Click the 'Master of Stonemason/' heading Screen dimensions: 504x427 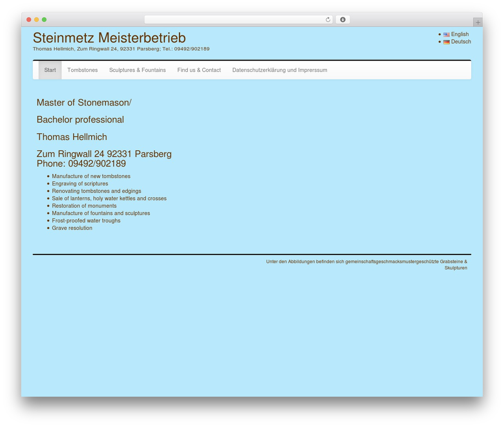click(x=84, y=102)
